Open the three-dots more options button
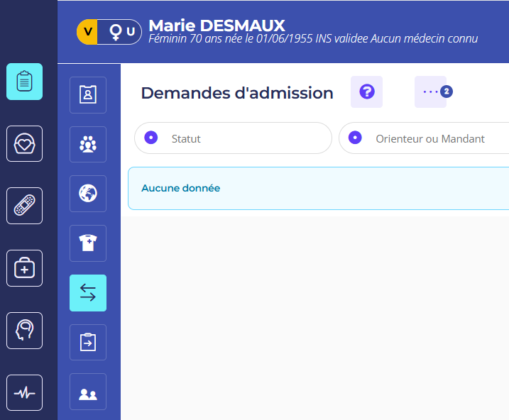Screen dimensions: 509x420 pyautogui.click(x=431, y=92)
